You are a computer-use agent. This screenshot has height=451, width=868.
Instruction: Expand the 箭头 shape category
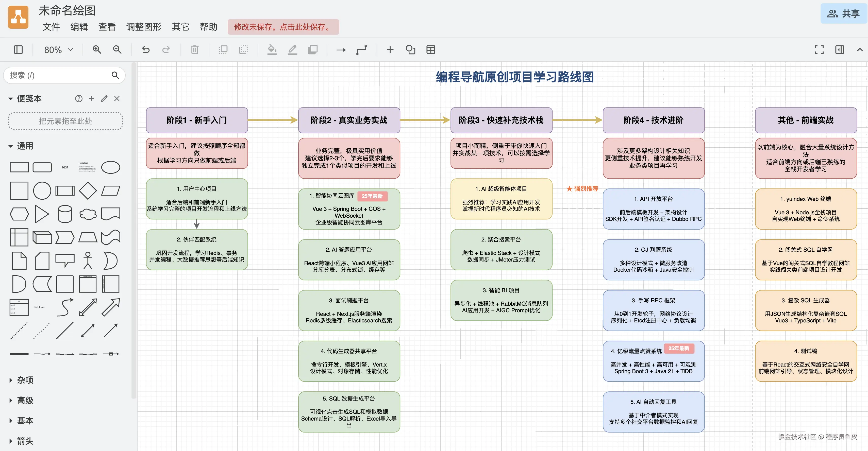tap(25, 441)
